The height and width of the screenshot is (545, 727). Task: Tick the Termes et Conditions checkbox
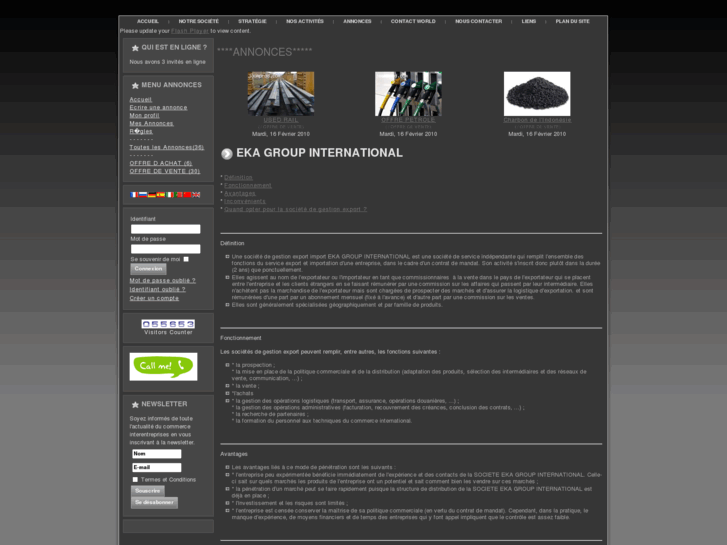pos(135,480)
